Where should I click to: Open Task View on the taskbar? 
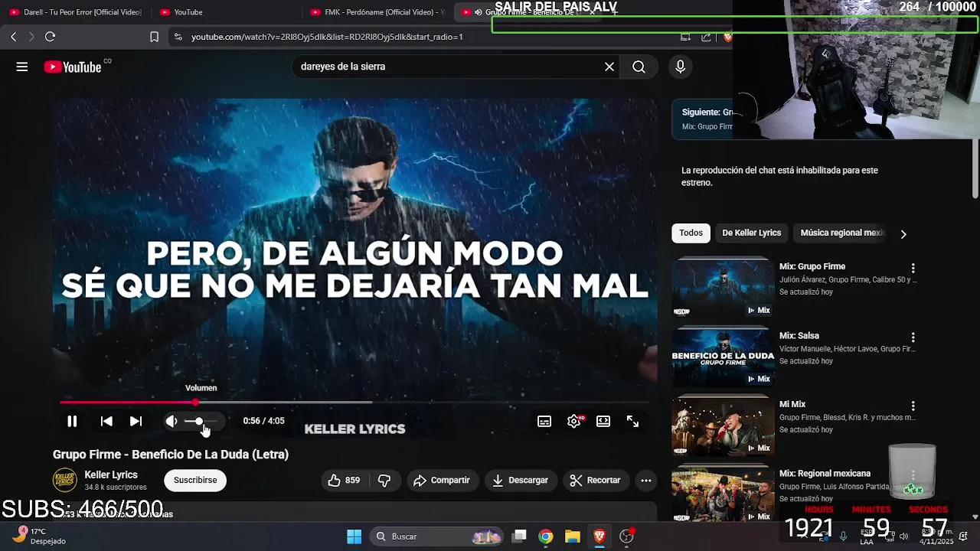coord(519,536)
